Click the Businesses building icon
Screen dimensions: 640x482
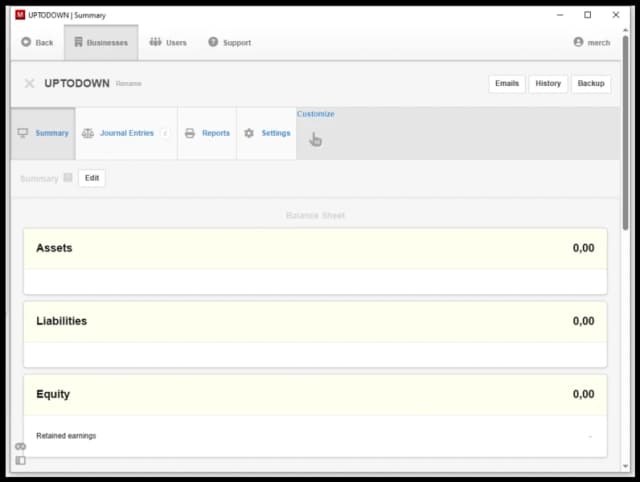pyautogui.click(x=78, y=42)
